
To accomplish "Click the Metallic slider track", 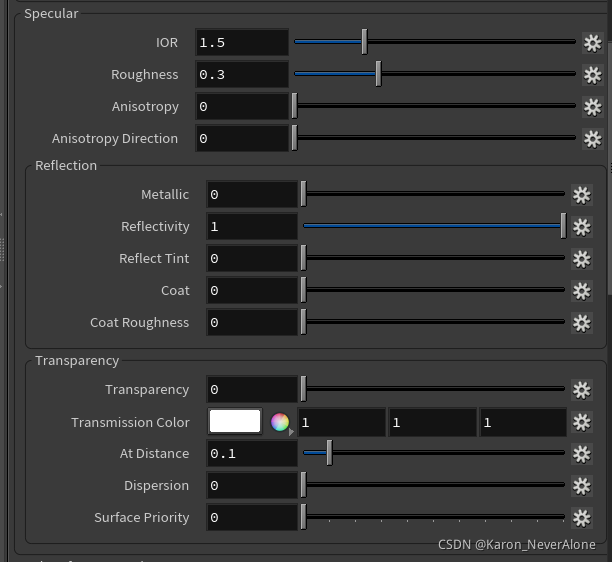I will pyautogui.click(x=434, y=194).
